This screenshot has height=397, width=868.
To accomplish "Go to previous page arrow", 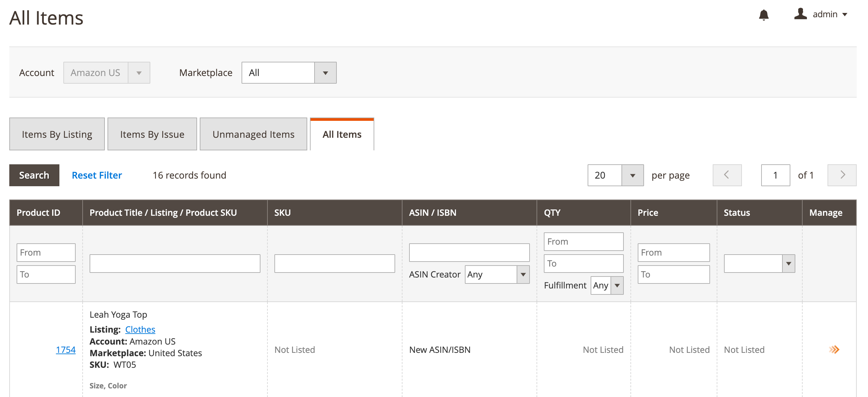I will (x=727, y=175).
